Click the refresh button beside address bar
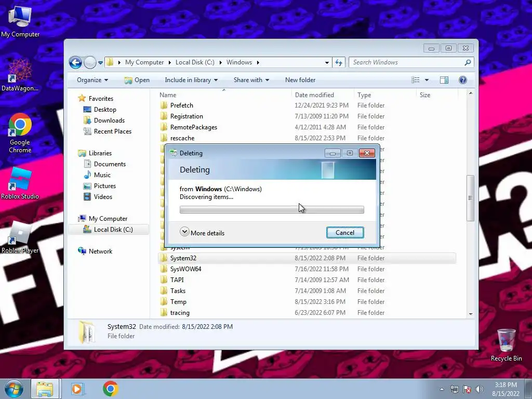532x399 pixels. pyautogui.click(x=339, y=62)
